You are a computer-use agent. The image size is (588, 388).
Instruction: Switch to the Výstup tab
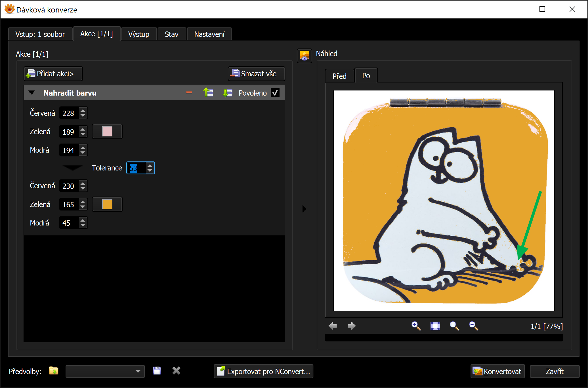click(x=139, y=34)
